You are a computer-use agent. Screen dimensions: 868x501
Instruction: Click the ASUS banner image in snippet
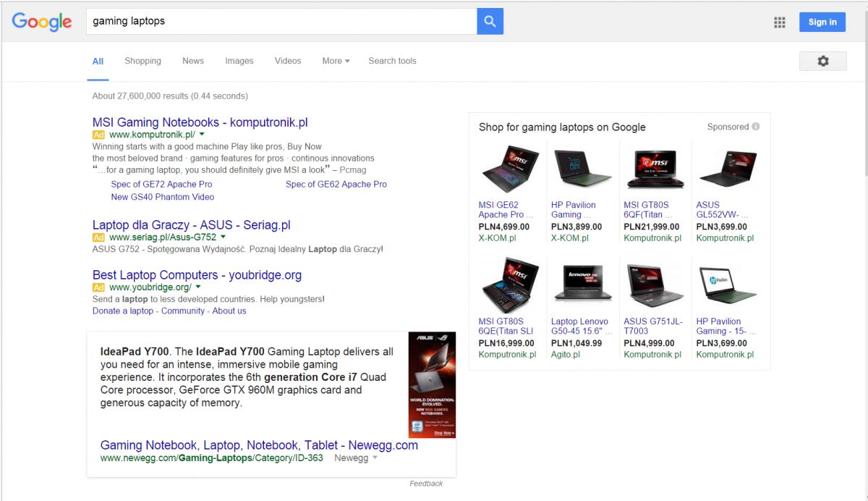tap(432, 384)
